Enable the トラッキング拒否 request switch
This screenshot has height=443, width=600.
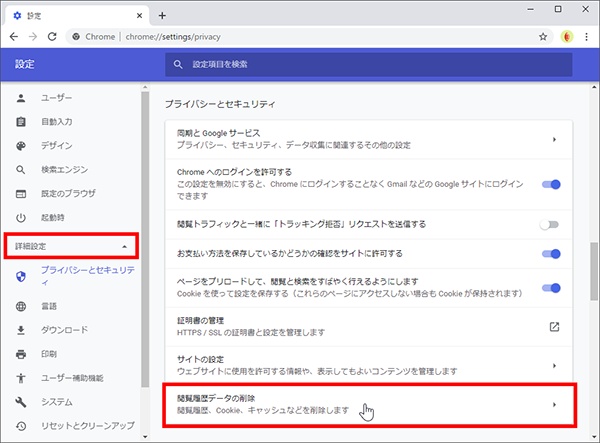click(x=549, y=225)
